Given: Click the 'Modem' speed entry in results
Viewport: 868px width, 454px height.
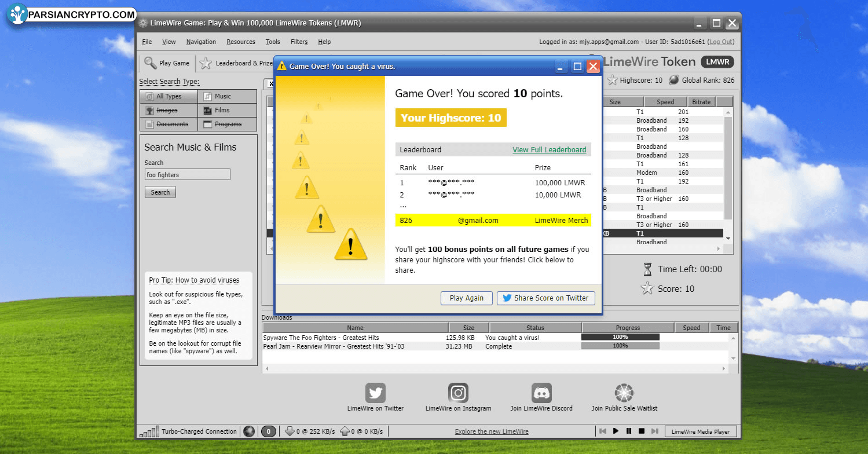Looking at the screenshot, I should [646, 173].
